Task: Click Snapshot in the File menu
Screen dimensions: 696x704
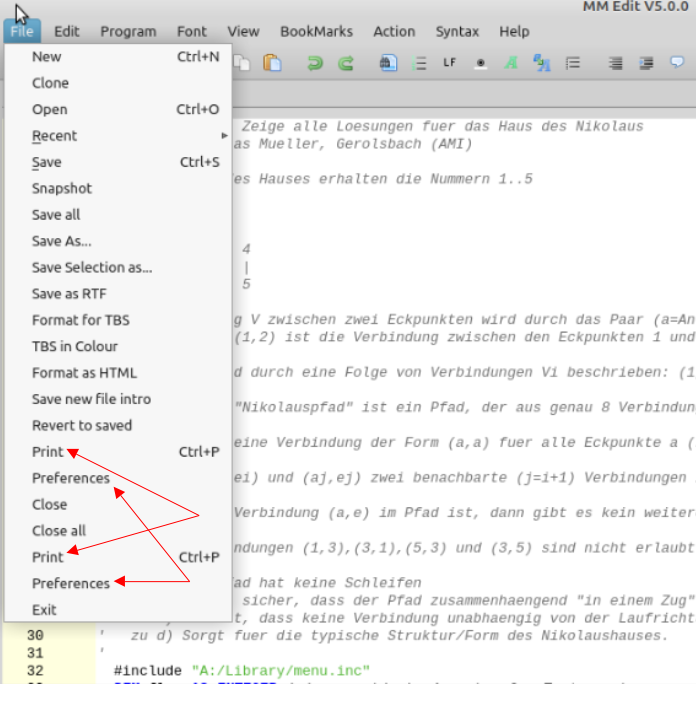Action: point(61,188)
